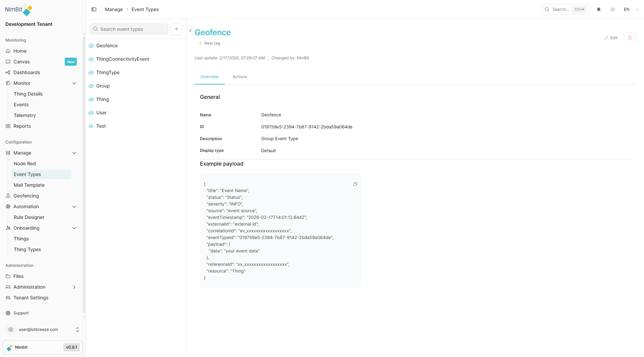Viewport: 644px width, 357px height.
Task: Toggle the sidebar panel icon
Action: (94, 9)
